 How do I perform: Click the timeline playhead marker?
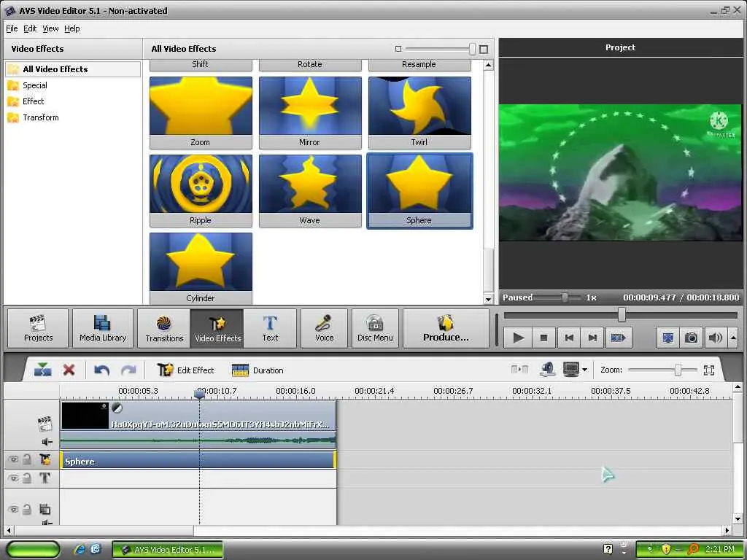click(x=200, y=393)
